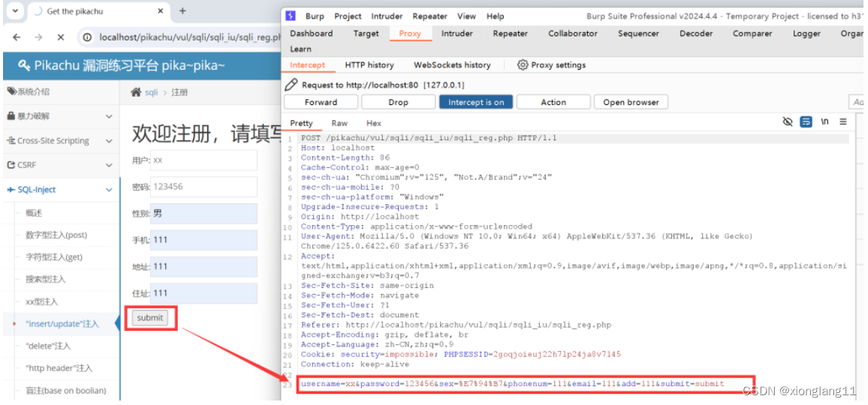This screenshot has height=405, width=868.
Task: Toggle the hide non-printable eye icon
Action: point(788,121)
